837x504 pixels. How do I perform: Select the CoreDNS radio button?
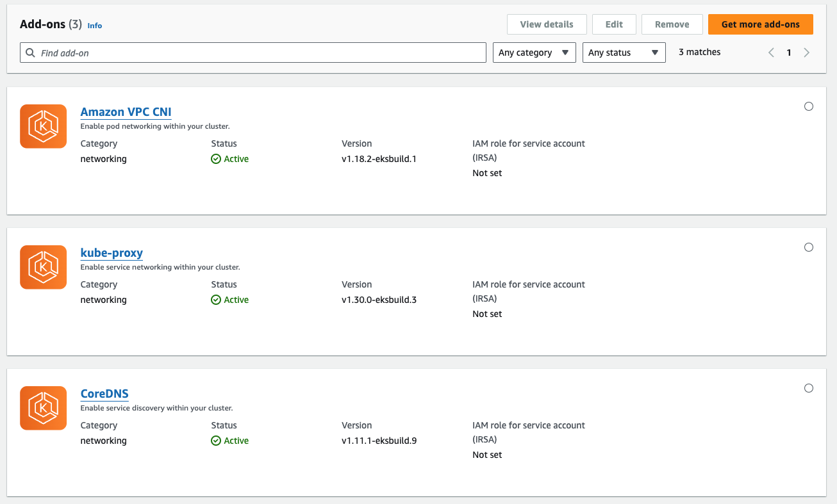tap(809, 388)
